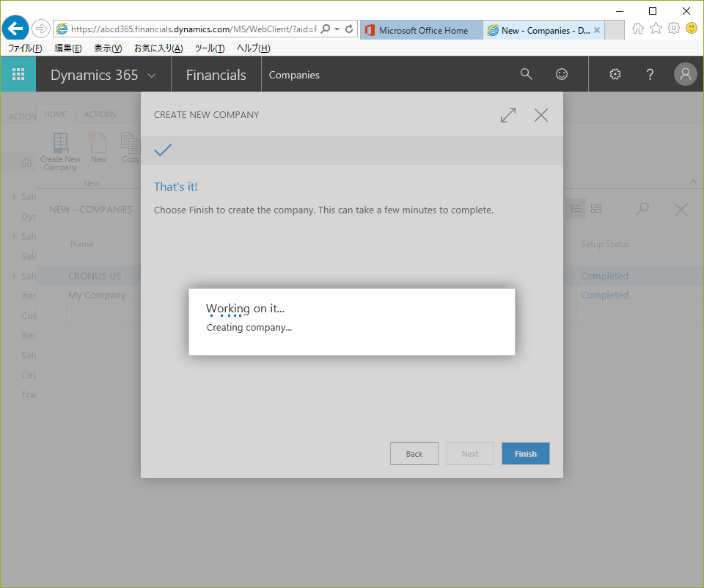
Task: Open the app launcher waffle icon
Action: [x=18, y=74]
